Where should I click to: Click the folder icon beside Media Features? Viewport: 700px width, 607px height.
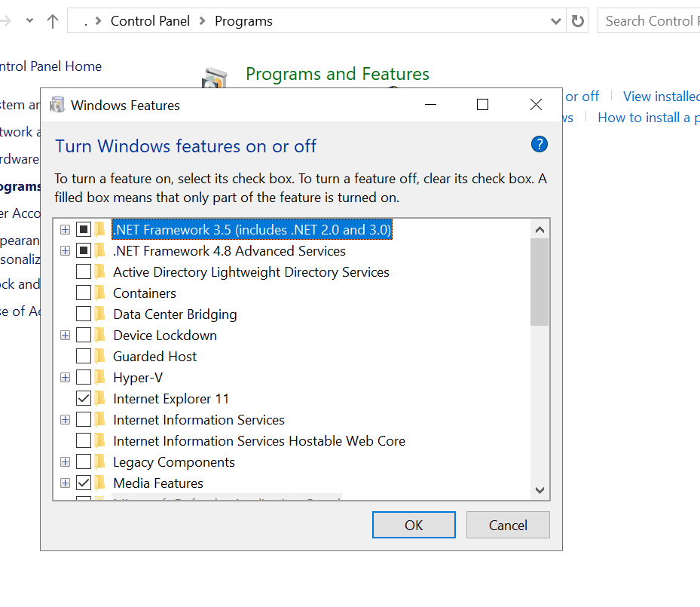[x=100, y=483]
